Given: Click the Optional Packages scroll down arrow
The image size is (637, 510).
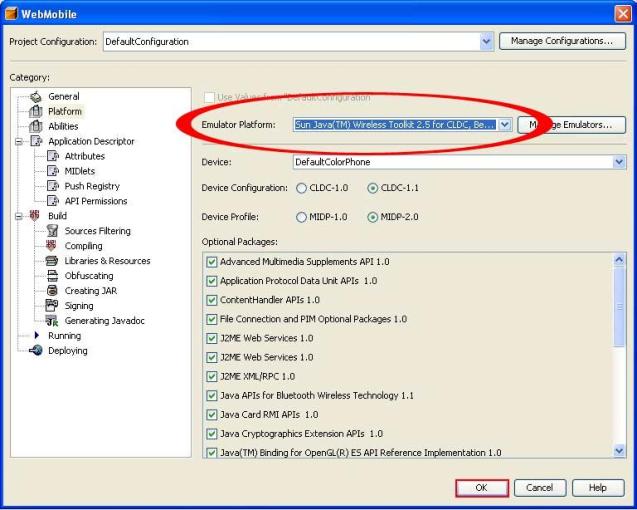Looking at the screenshot, I should click(619, 451).
